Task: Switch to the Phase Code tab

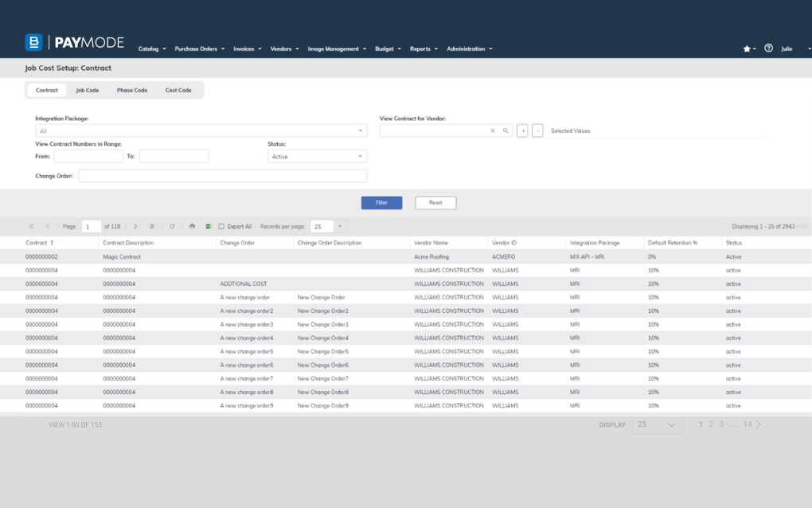Action: coord(132,90)
